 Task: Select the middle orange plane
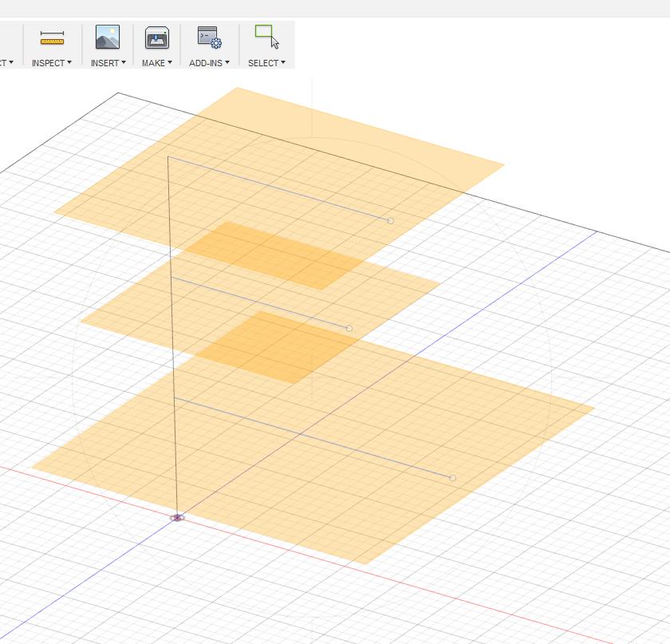point(239,311)
